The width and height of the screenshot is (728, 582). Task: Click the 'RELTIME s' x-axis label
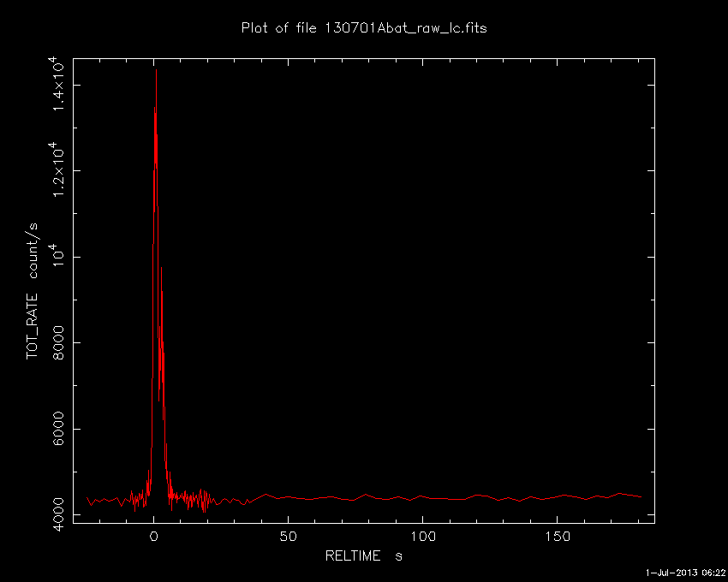pos(363,556)
